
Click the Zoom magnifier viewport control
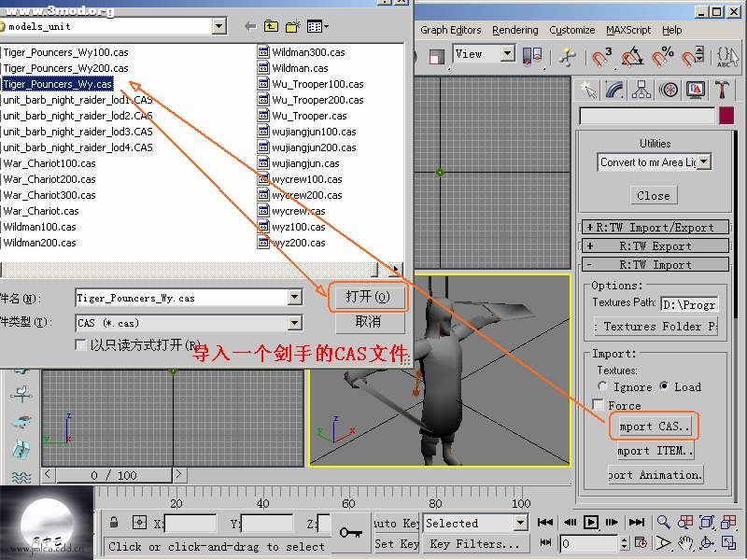pyautogui.click(x=663, y=523)
